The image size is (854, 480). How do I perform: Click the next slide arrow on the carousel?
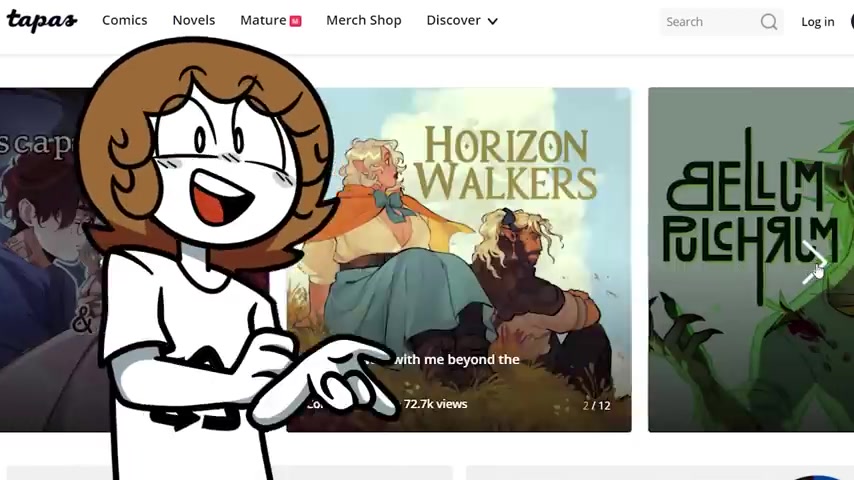coord(815,263)
